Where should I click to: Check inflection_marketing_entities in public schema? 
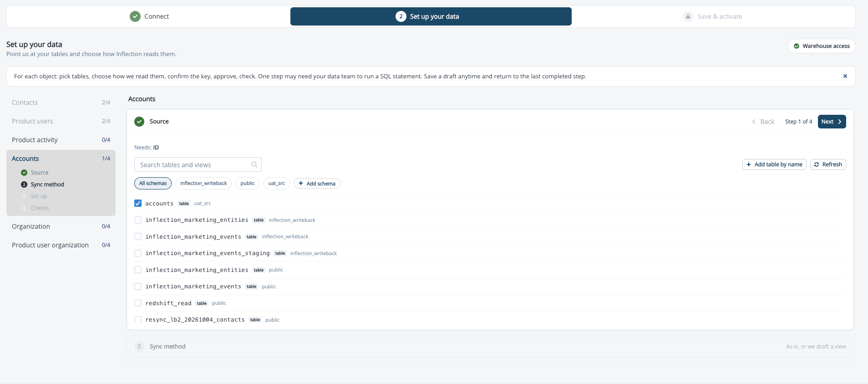[138, 270]
